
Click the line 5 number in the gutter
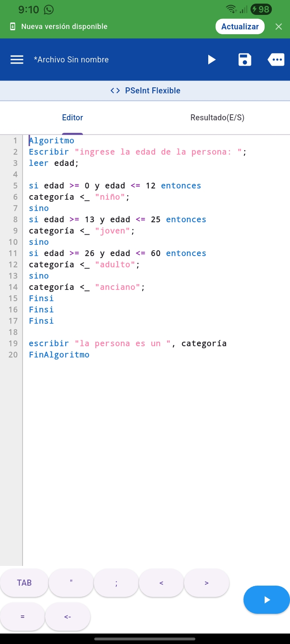15,186
